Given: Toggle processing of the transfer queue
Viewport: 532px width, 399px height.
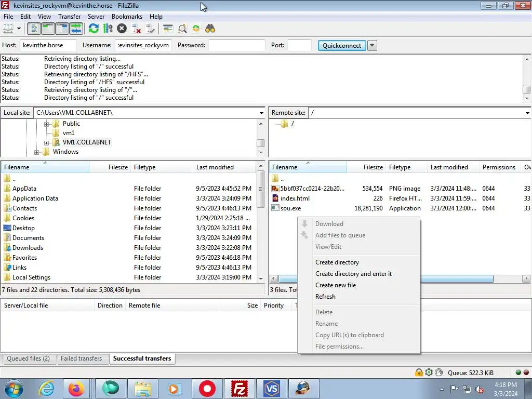Looking at the screenshot, I should [x=108, y=29].
